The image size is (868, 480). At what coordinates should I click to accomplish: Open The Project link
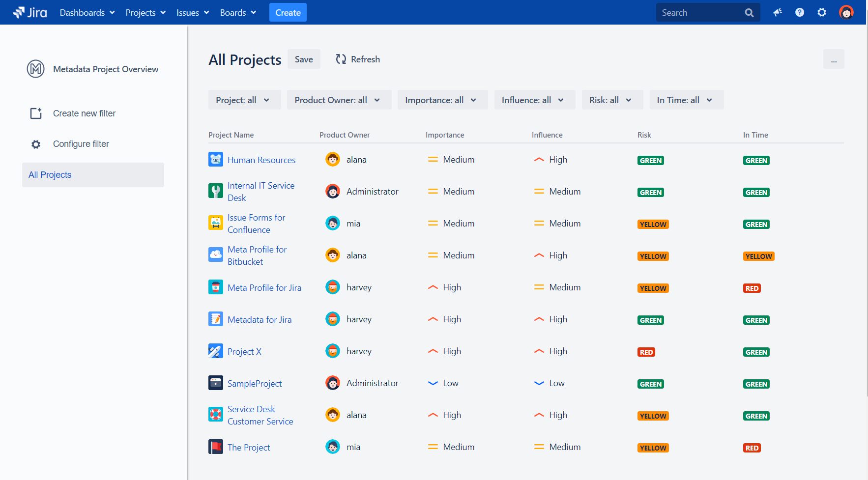pyautogui.click(x=249, y=447)
